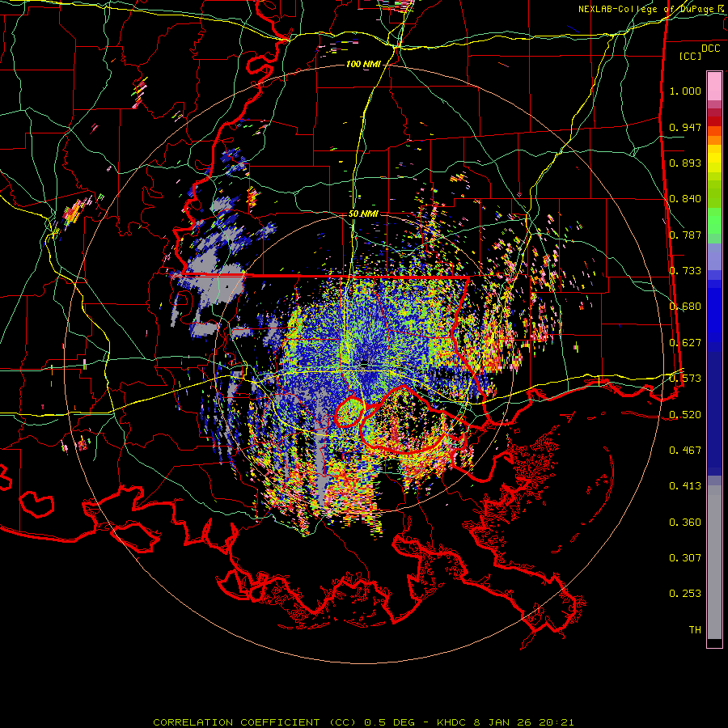Click the 0.253 legend value
Image resolution: width=728 pixels, height=728 pixels.
pos(685,594)
